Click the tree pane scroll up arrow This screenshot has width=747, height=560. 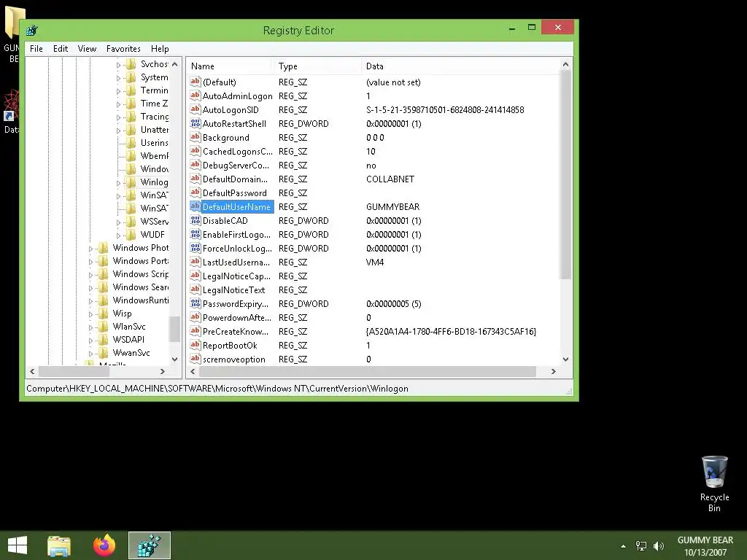tap(175, 64)
